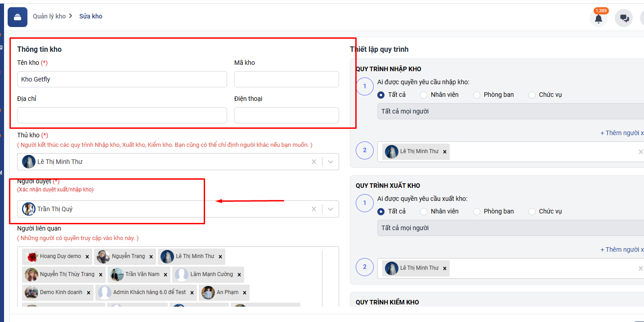644x322 pixels.
Task: Click the Mã kho input field
Action: (286, 79)
